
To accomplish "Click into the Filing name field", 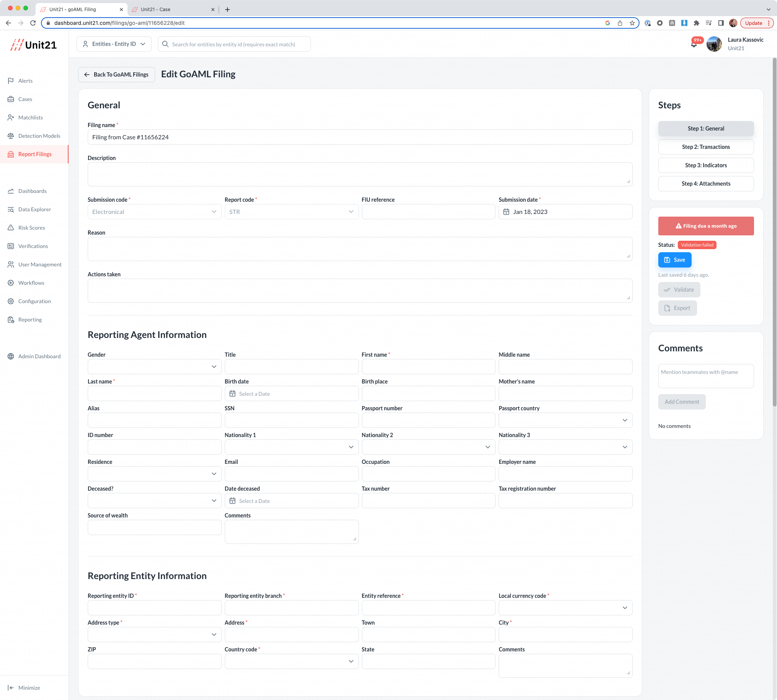I will 360,137.
